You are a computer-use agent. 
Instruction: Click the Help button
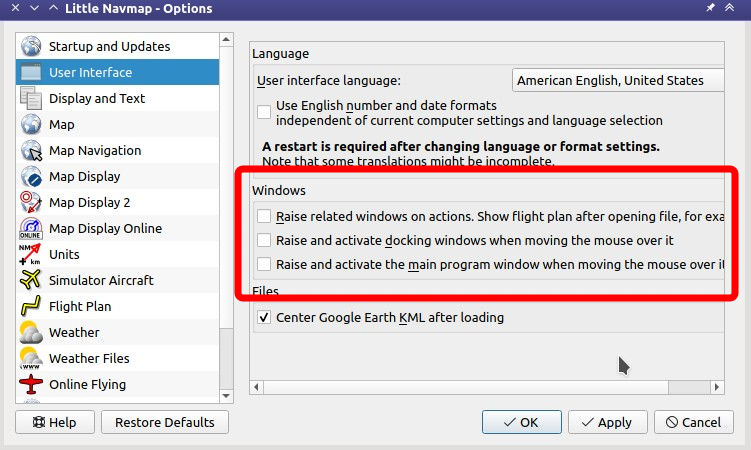(x=55, y=422)
